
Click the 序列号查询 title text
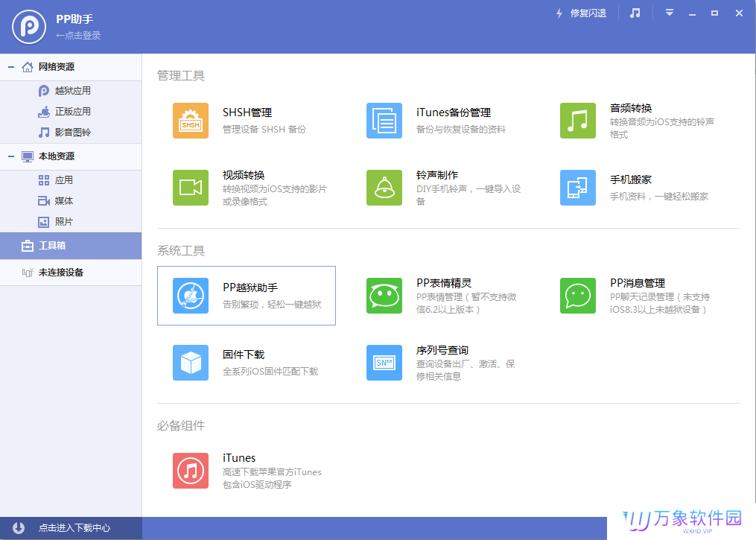[442, 350]
